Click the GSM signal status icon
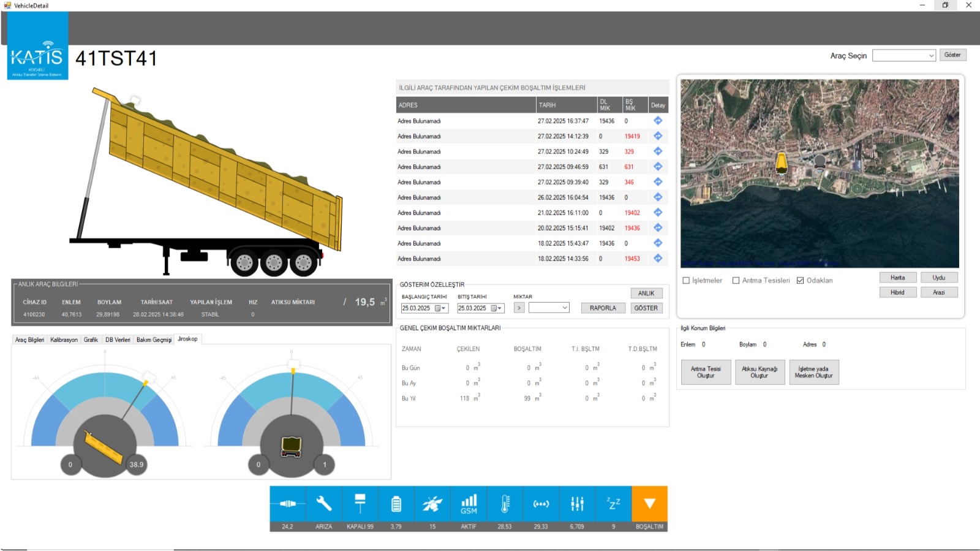Viewport: 980px width, 551px height. [x=469, y=504]
